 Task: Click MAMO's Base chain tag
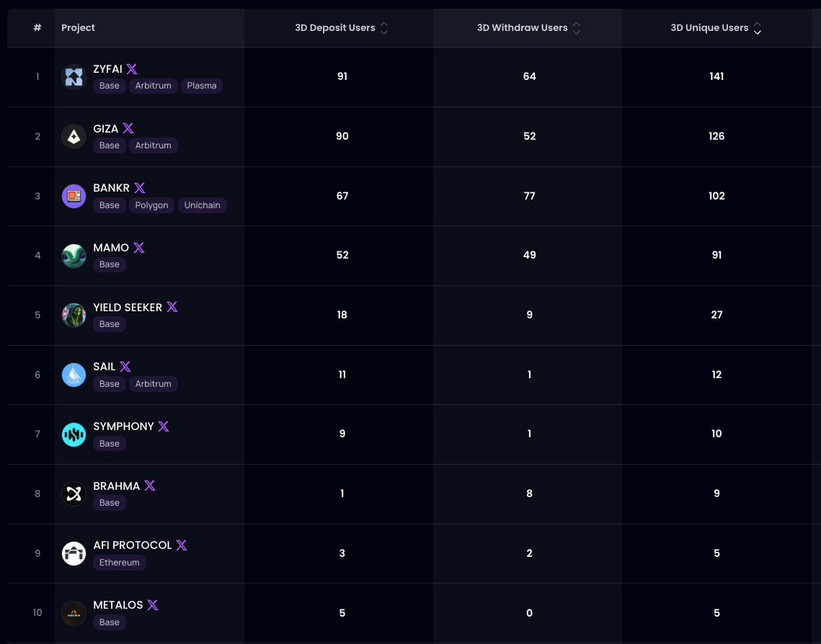(110, 264)
